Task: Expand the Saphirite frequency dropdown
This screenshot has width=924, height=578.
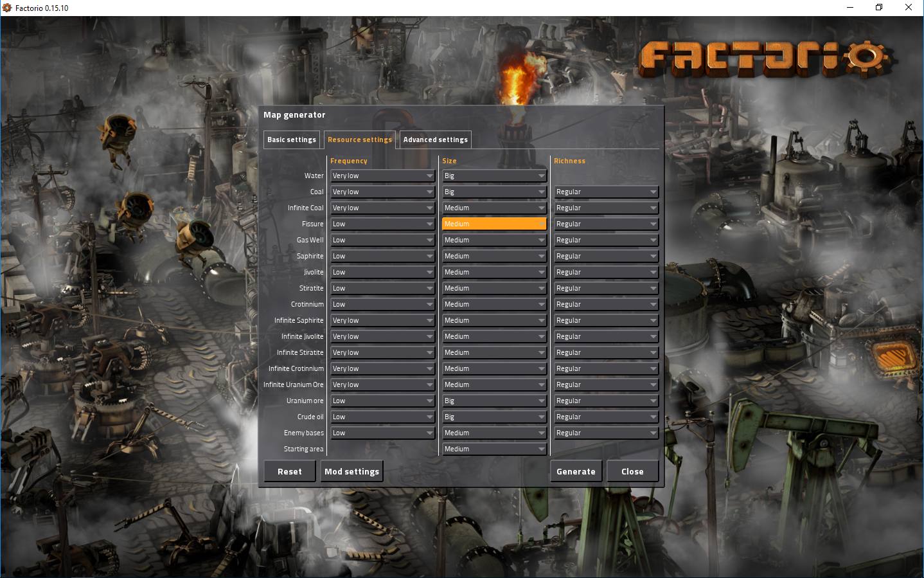Action: (x=383, y=256)
